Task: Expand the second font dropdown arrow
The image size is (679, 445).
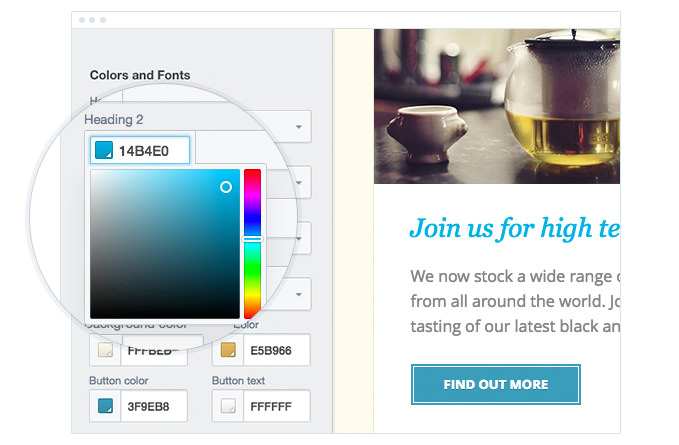Action: pos(298,182)
